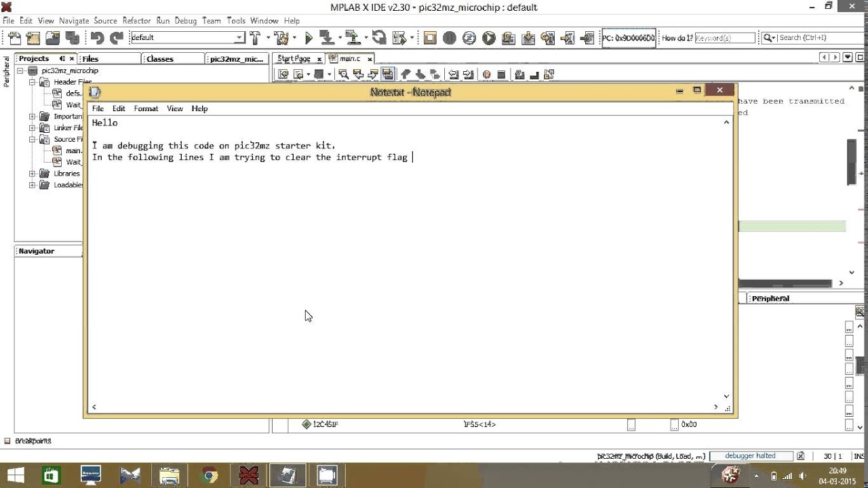Viewport: 868px width, 488px height.
Task: Switch to the Start Page tab
Action: tap(294, 59)
